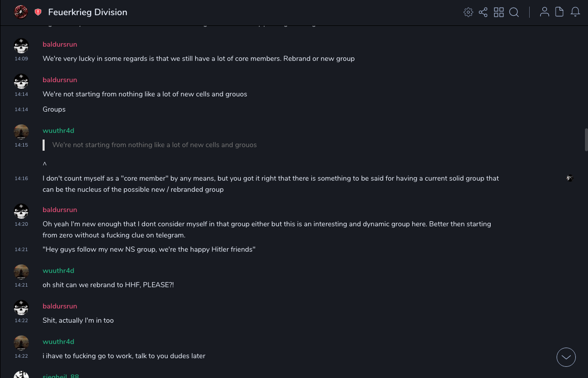588x378 pixels.
Task: Click wuuthr4d's avatar beside the 14:22 message
Action: (x=21, y=343)
